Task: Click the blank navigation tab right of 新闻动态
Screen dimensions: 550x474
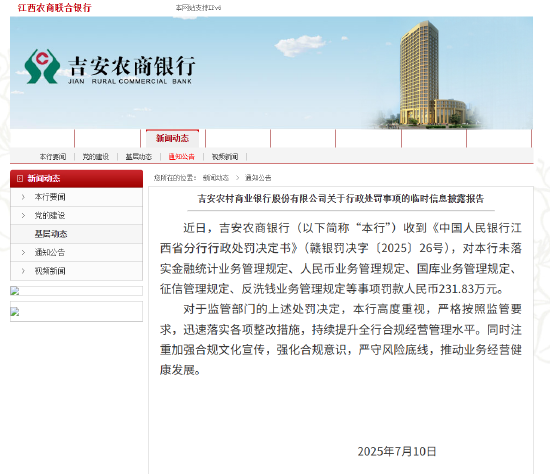Action: 238,139
